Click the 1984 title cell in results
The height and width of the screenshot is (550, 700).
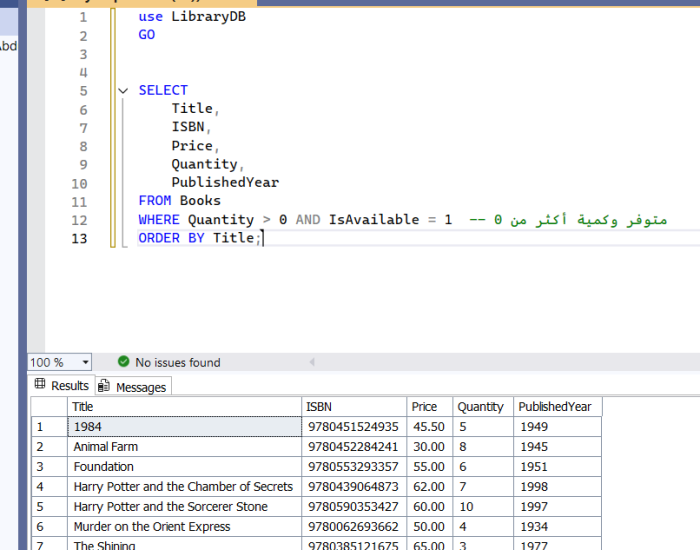184,427
